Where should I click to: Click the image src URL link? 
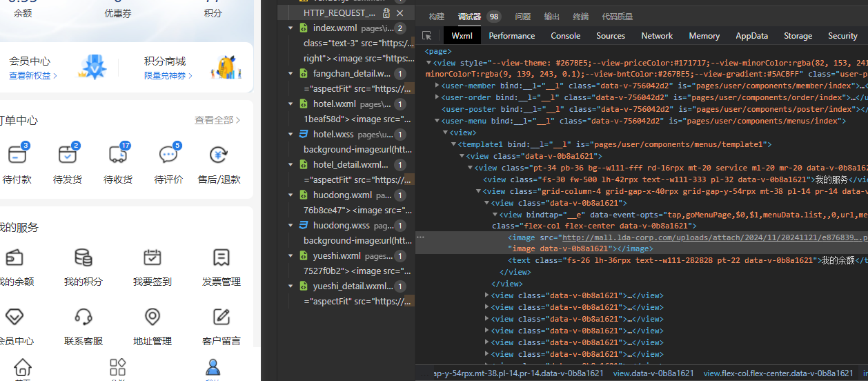coord(690,237)
